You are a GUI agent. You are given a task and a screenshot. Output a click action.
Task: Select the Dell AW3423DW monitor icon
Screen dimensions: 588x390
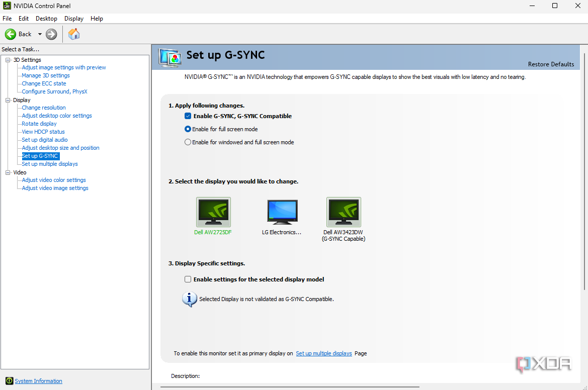coord(344,212)
